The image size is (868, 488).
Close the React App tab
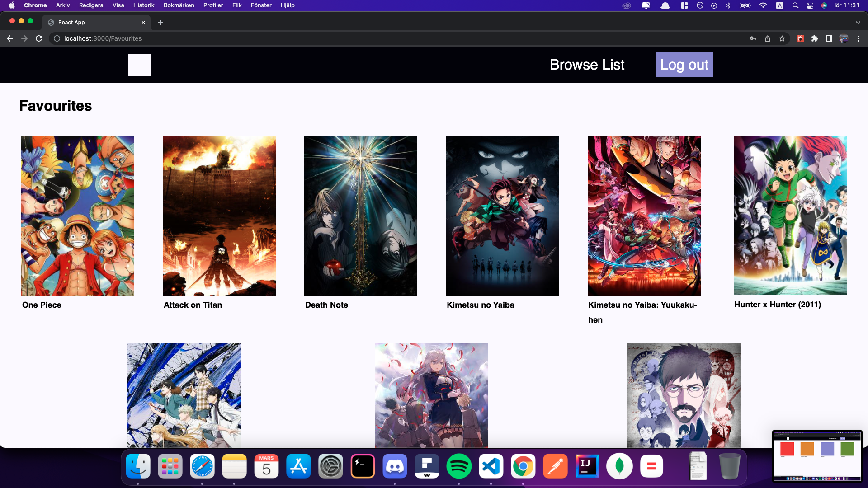143,22
